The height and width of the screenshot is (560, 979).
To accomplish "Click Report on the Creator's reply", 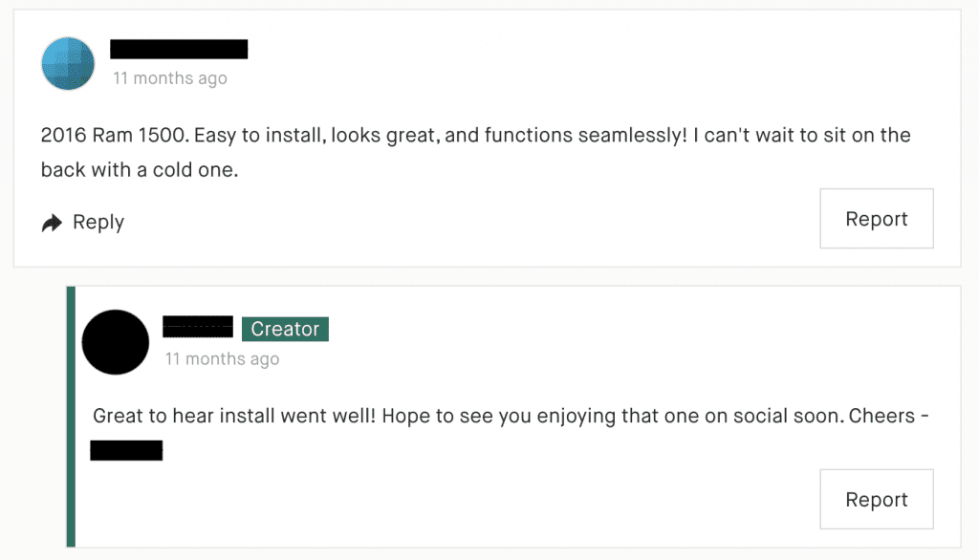I will [876, 499].
